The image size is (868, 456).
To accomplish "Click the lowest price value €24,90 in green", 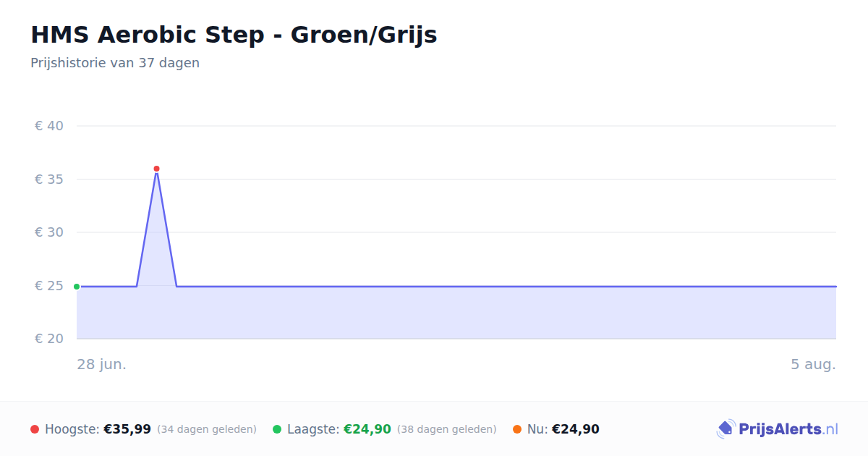I will click(x=367, y=429).
